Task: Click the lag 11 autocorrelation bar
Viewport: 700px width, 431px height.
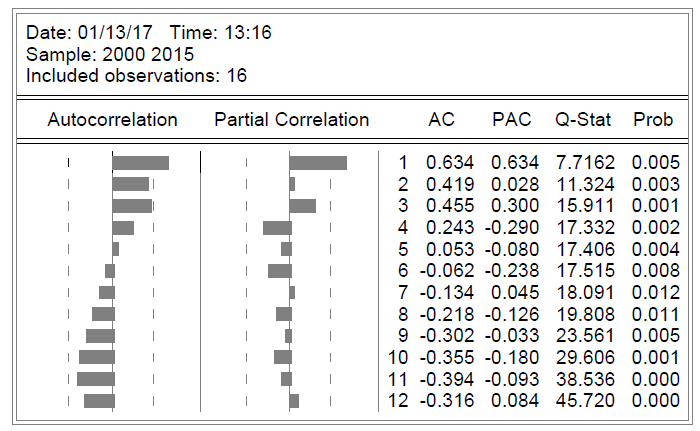Action: point(96,379)
